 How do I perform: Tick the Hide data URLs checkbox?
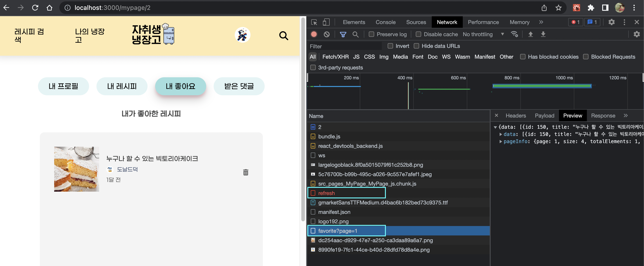coord(416,46)
